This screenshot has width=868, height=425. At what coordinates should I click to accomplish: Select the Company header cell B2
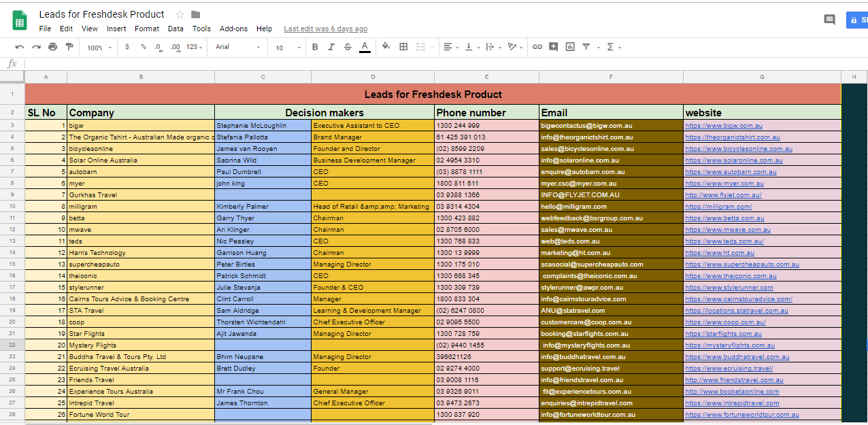point(140,112)
